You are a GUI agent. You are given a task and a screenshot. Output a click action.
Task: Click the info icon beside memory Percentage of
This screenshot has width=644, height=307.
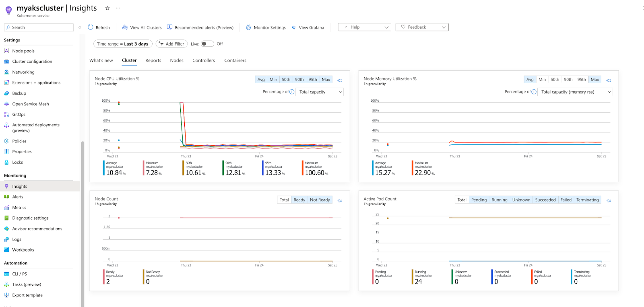[x=534, y=92]
